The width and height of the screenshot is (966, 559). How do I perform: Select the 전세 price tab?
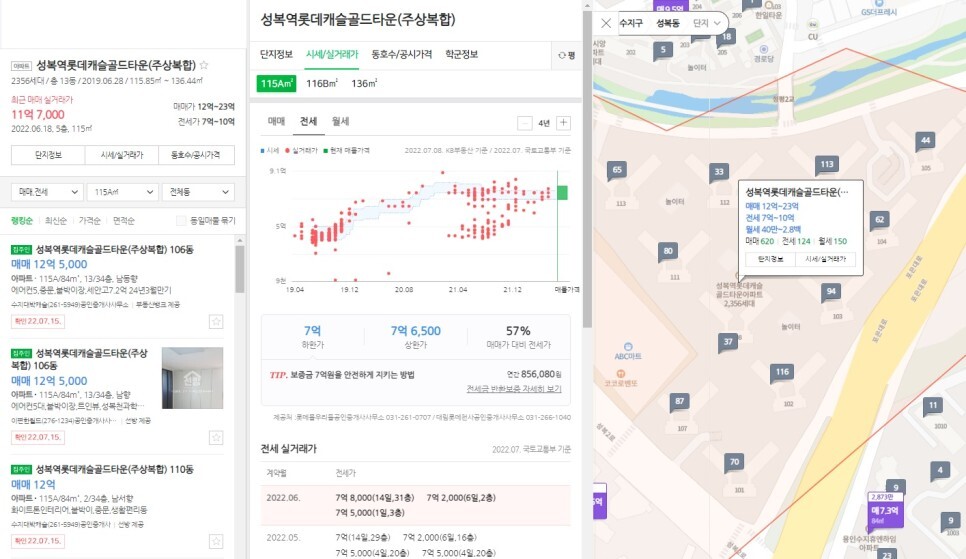[308, 121]
